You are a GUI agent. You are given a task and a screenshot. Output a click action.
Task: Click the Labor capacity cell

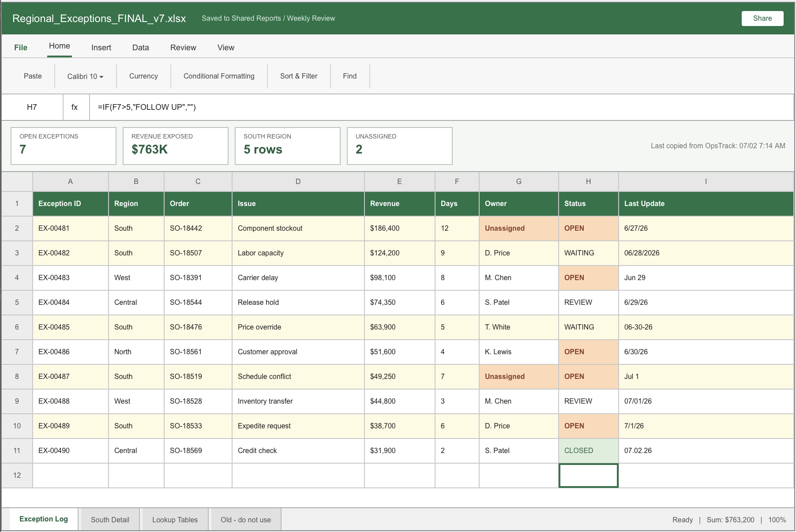(x=298, y=253)
